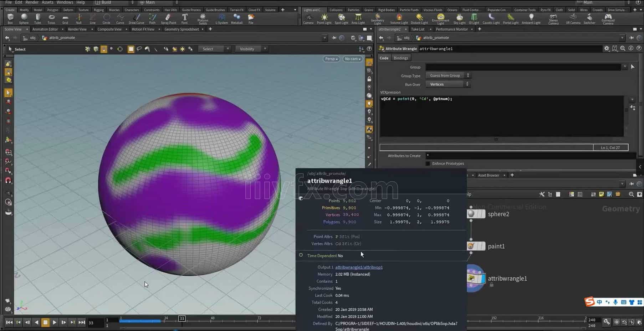Select the L-System shelf tool

click(x=221, y=19)
